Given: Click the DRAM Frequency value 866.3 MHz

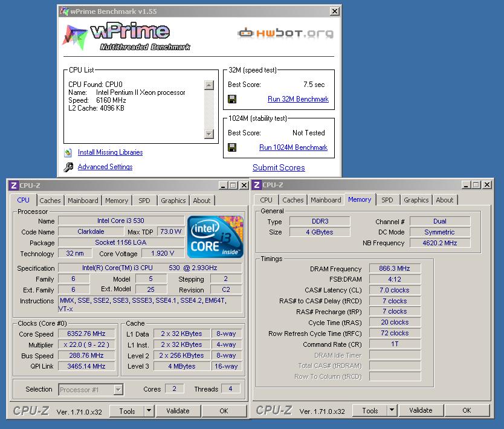Looking at the screenshot, I should 395,268.
